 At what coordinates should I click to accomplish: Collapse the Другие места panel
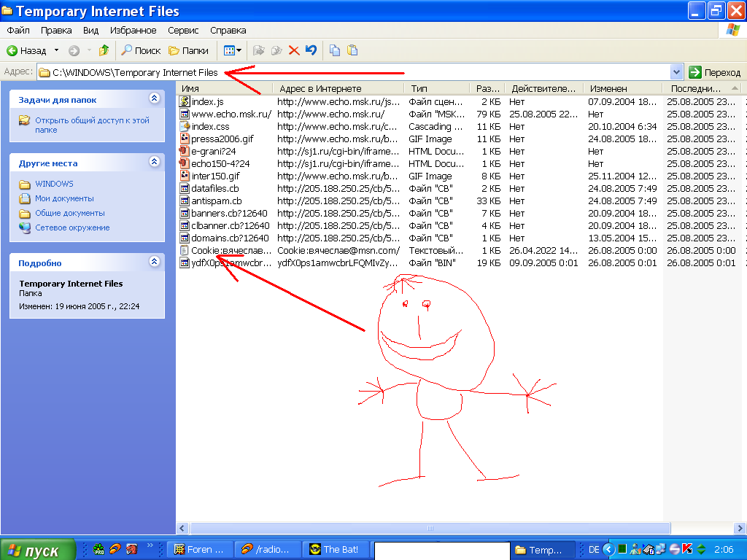(155, 161)
